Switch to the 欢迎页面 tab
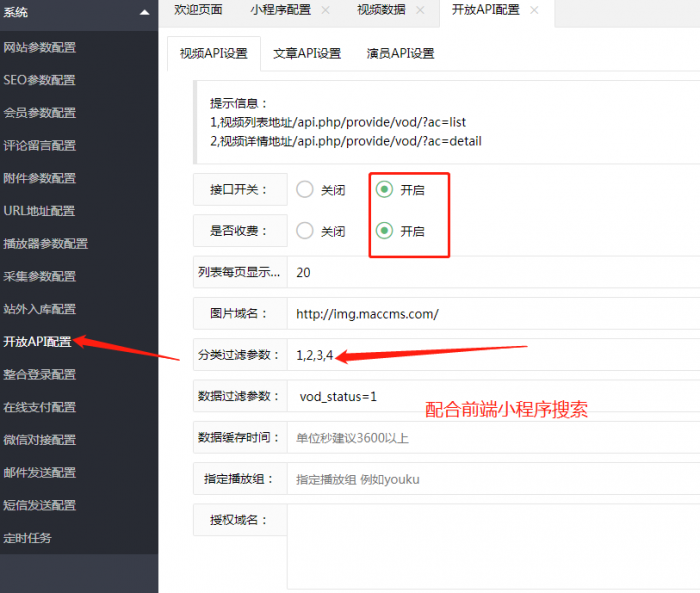The height and width of the screenshot is (593, 700). pyautogui.click(x=198, y=10)
